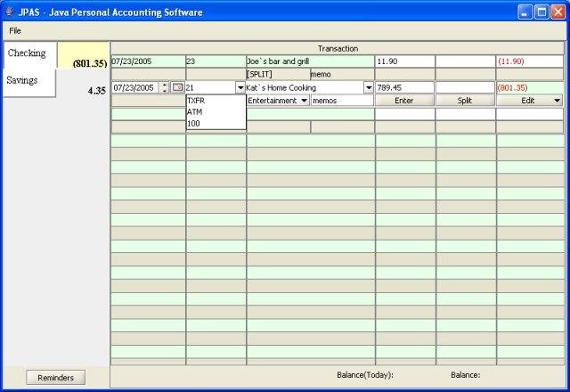Expand the payee dropdown for Kat`s Home Cooking
This screenshot has width=570, height=392.
(x=369, y=87)
